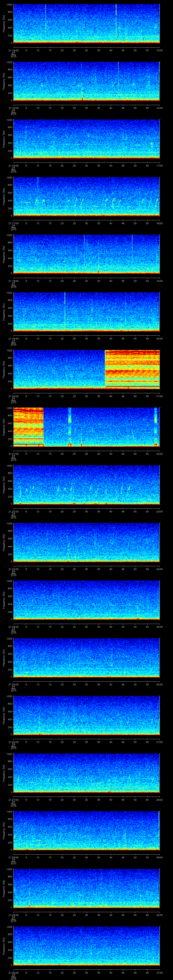Click the 21:18:00 time axis label

tap(13, 281)
